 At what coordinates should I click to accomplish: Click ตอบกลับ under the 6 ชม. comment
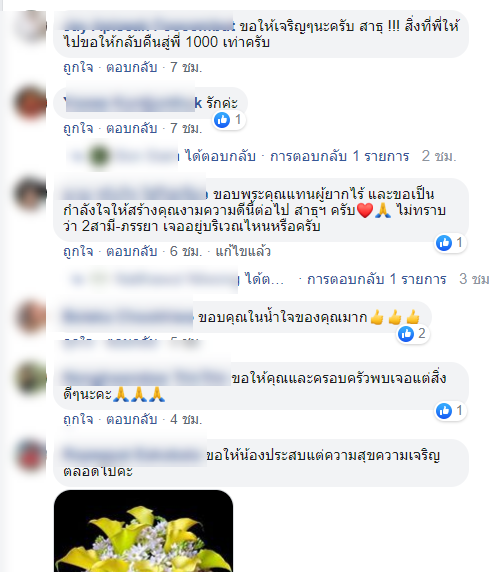coord(132,251)
